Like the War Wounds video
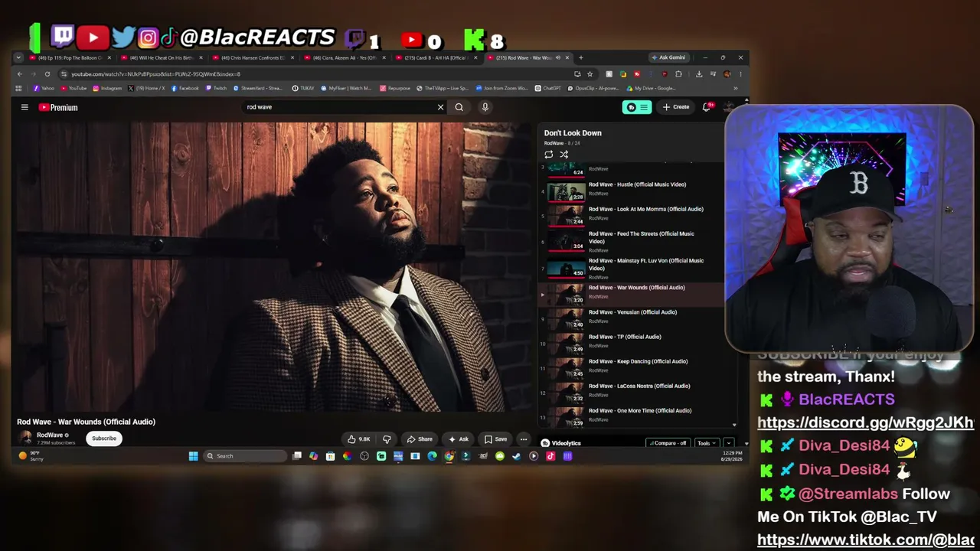The image size is (980, 551). (x=358, y=439)
